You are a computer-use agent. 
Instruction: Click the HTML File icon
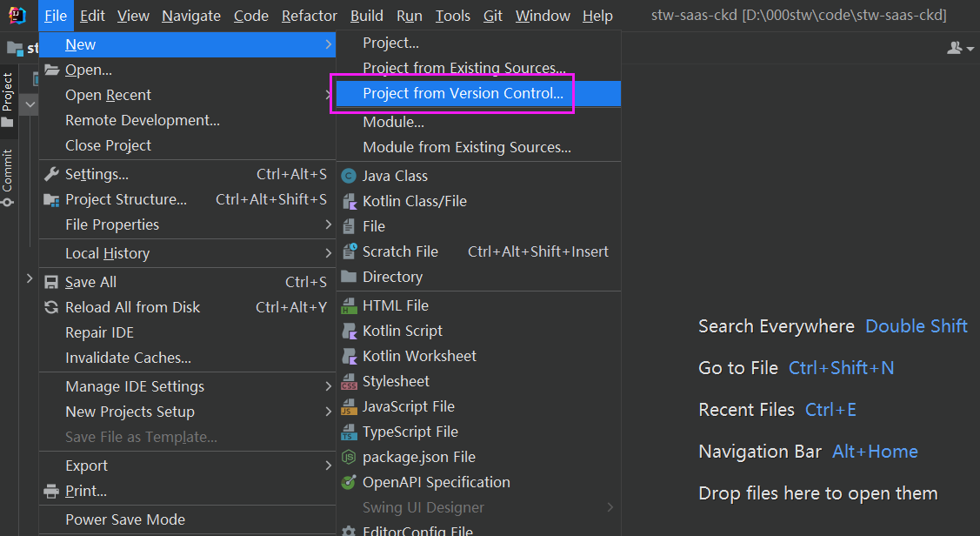pyautogui.click(x=349, y=305)
